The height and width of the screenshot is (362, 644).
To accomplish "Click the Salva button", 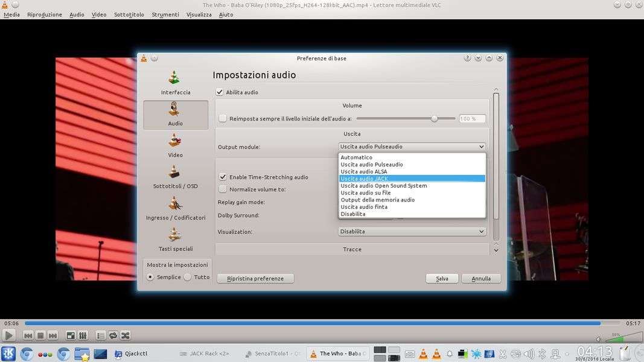I will pos(442,278).
